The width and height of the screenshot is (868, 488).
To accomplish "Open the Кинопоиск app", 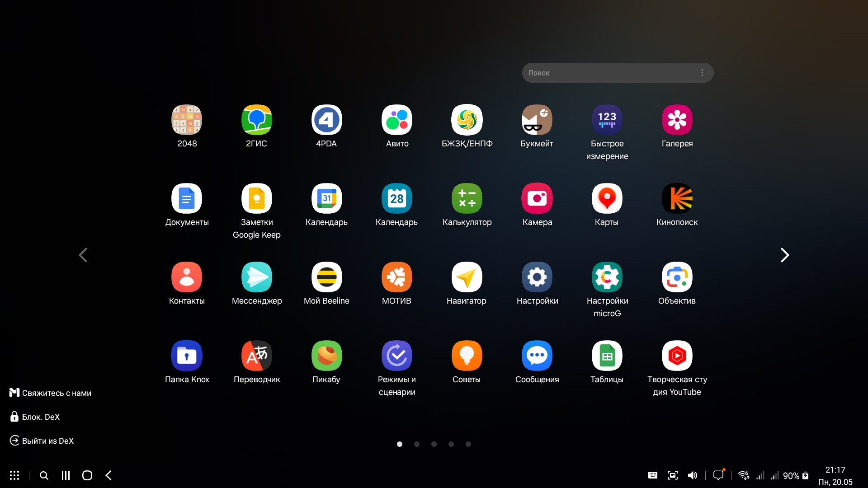I will [x=677, y=198].
